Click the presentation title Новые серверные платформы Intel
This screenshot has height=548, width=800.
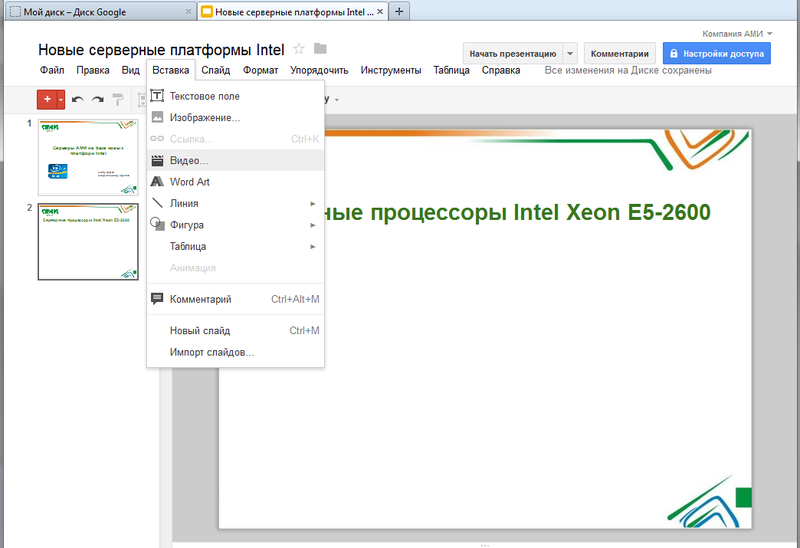click(161, 49)
